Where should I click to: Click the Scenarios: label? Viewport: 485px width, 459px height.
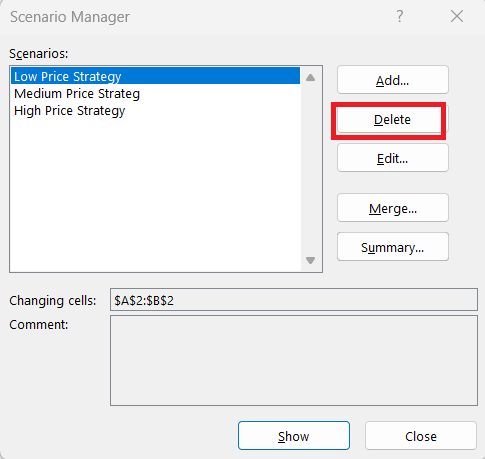(39, 54)
